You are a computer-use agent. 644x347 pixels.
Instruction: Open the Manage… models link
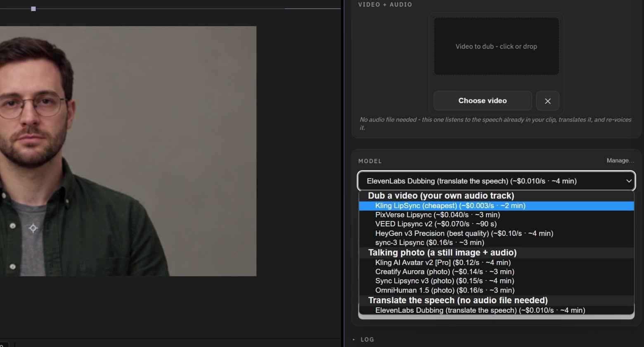620,161
